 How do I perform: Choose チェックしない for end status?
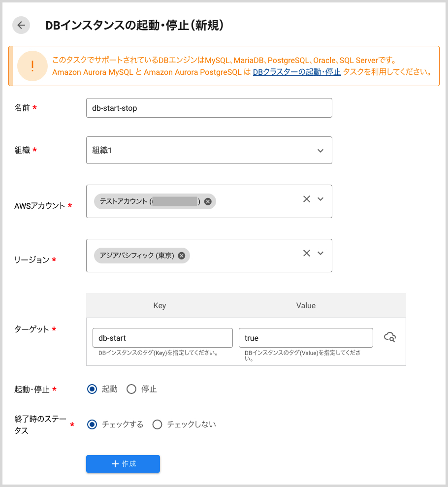tap(157, 424)
